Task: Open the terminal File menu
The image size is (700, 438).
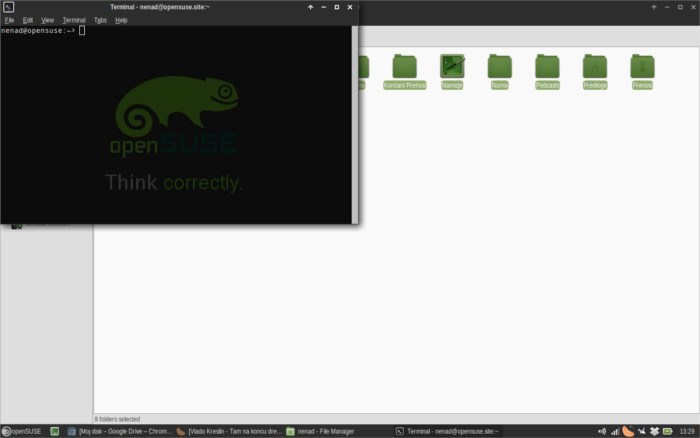Action: coord(9,20)
